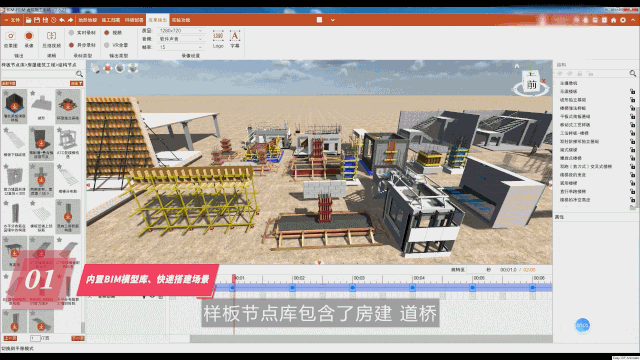Switch to the 实验功能 ribbon tab
Image resolution: width=640 pixels, height=360 pixels.
[181, 20]
